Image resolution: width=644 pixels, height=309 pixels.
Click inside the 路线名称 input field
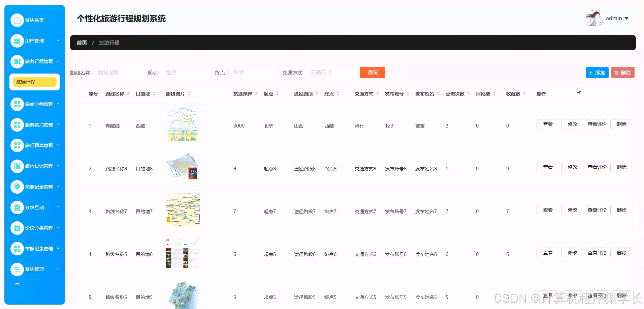[119, 72]
